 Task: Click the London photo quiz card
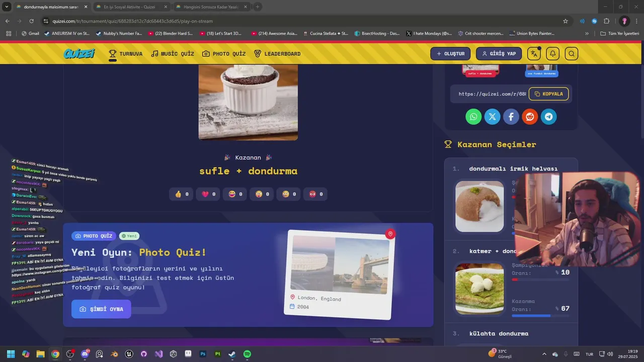tap(340, 275)
